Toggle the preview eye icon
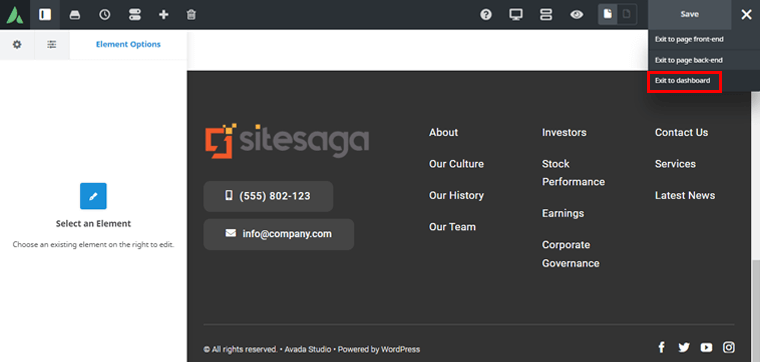The image size is (760, 362). (576, 15)
